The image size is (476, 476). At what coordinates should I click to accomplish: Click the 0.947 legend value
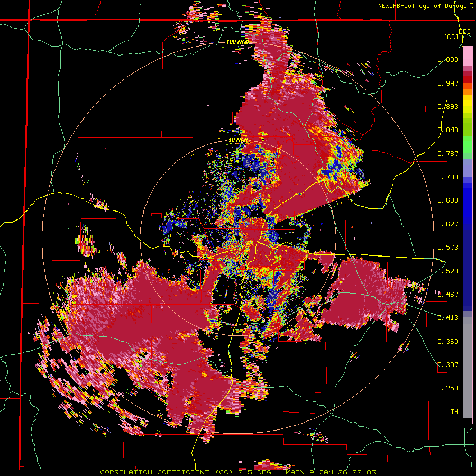click(448, 83)
